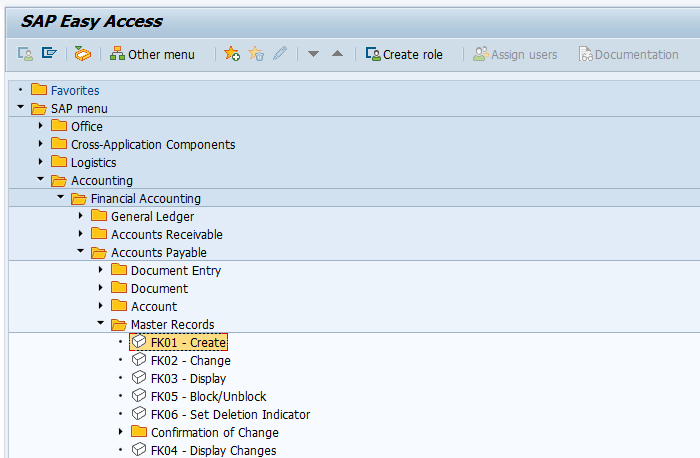Screen dimensions: 700x458
Task: Select FK05 - Block/Unblock transaction
Action: click(208, 396)
